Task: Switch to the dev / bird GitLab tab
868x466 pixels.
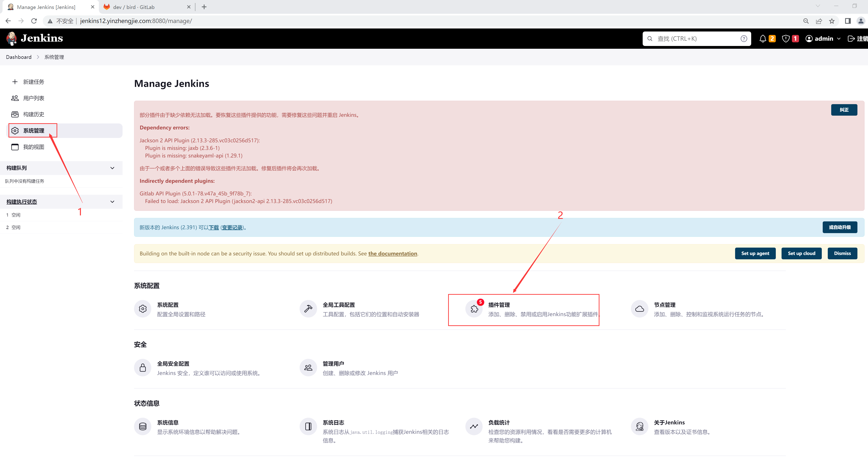Action: pos(134,7)
